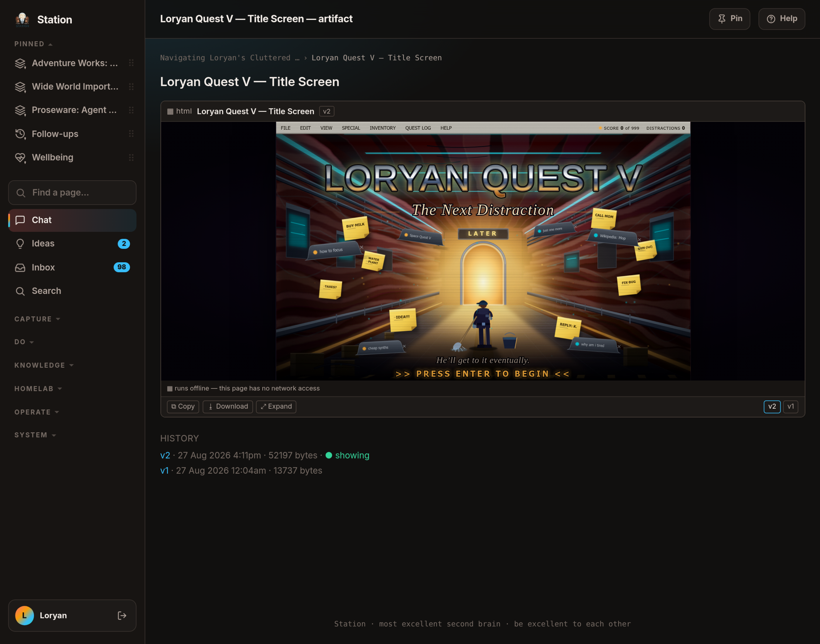Click the game title screen preview

(x=483, y=251)
